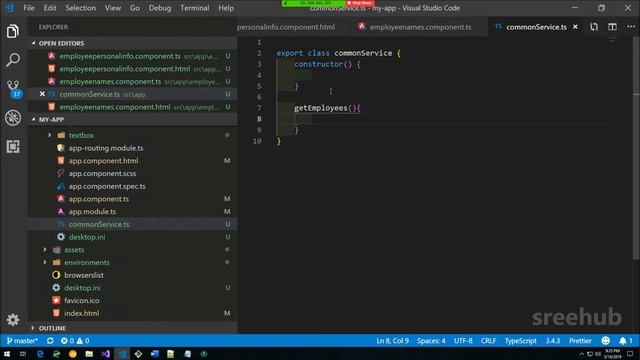This screenshot has width=640, height=360.
Task: Open Visual Studio from the taskbar
Action: tap(105, 354)
